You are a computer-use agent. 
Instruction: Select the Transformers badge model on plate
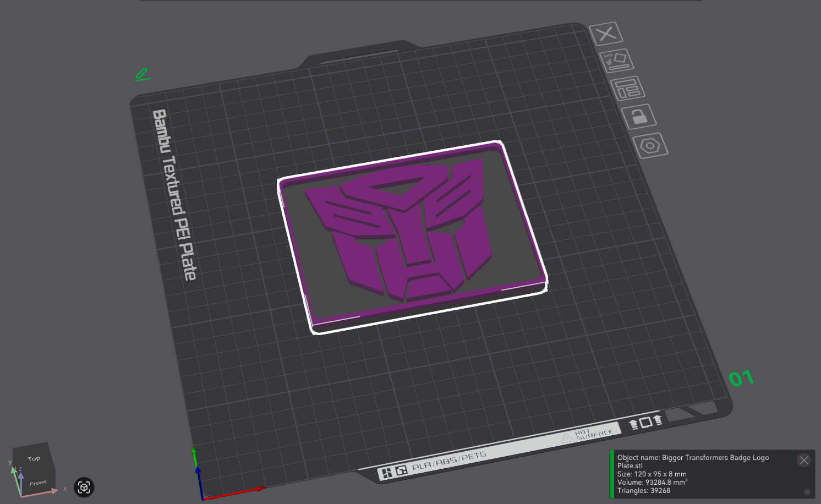click(412, 237)
